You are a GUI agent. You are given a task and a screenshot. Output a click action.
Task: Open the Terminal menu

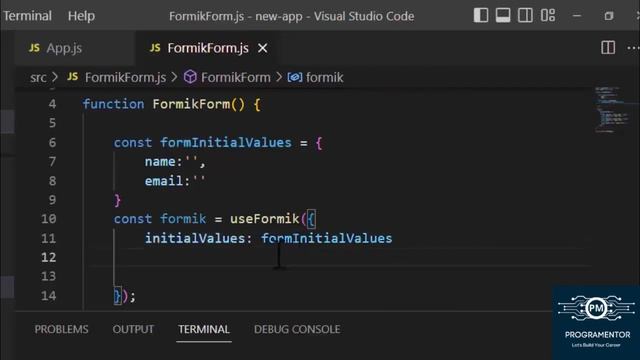(x=28, y=16)
